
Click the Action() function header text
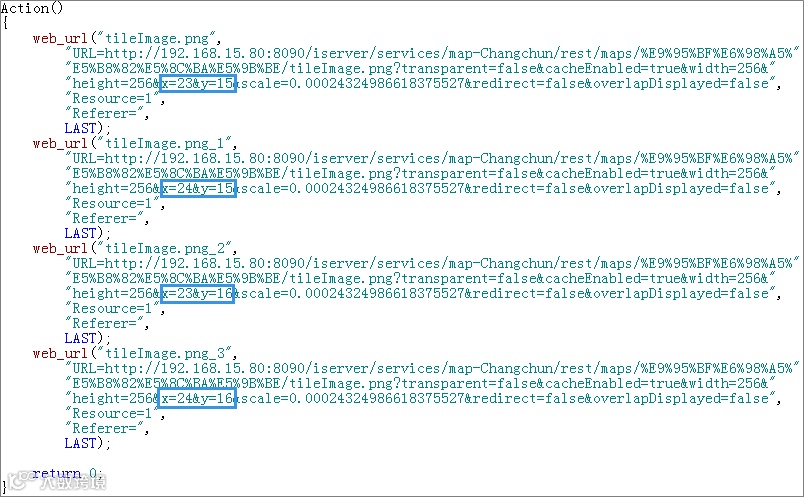coord(32,8)
